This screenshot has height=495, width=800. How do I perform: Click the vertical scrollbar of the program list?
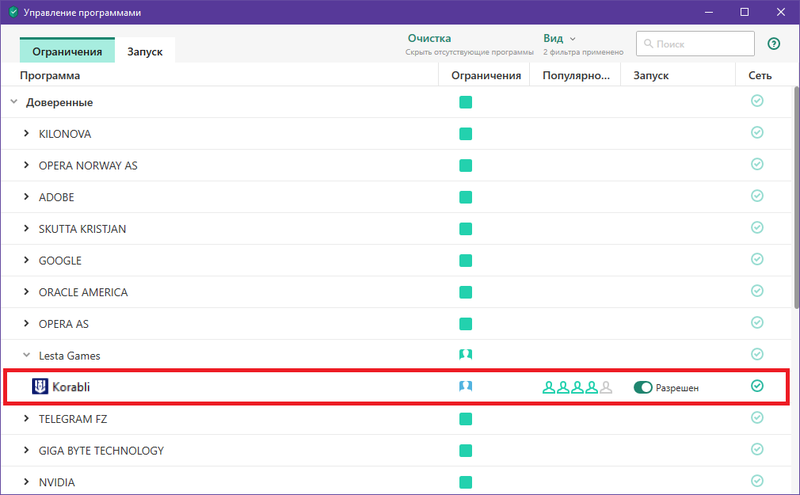tap(796, 197)
